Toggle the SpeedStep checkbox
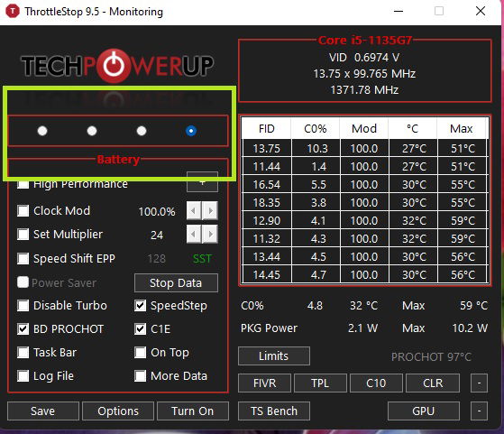 click(140, 305)
